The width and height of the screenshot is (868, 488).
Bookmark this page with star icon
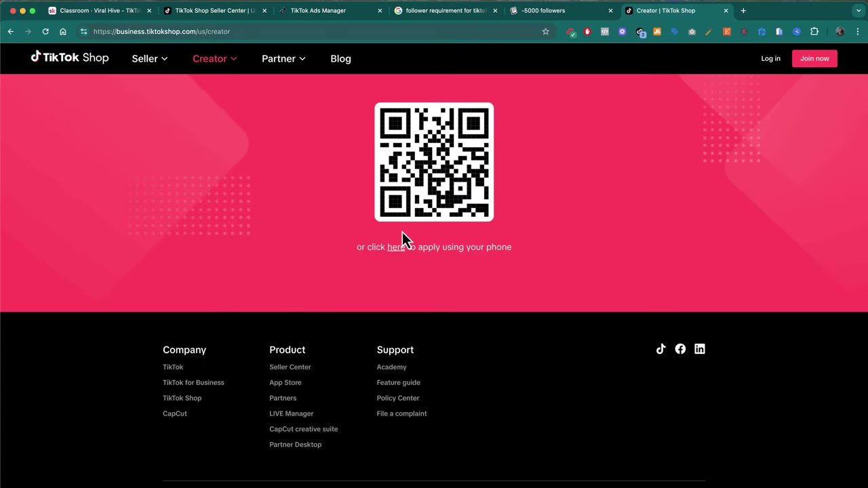tap(545, 31)
